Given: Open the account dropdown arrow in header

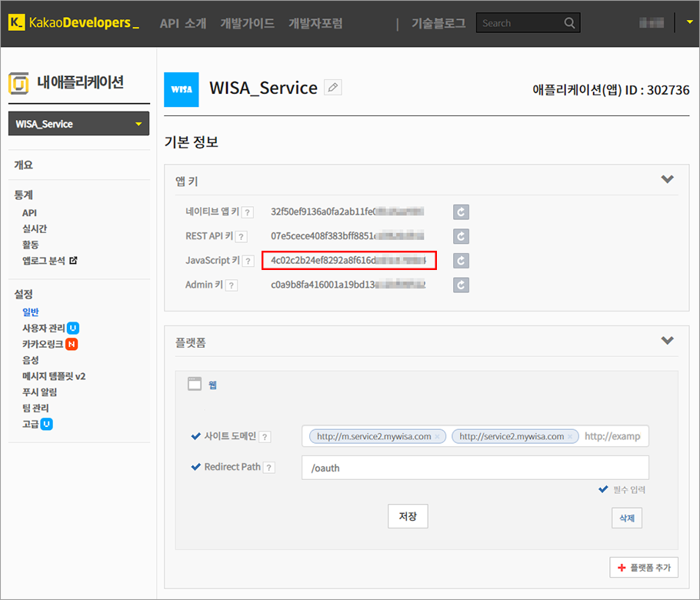Looking at the screenshot, I should (x=689, y=22).
